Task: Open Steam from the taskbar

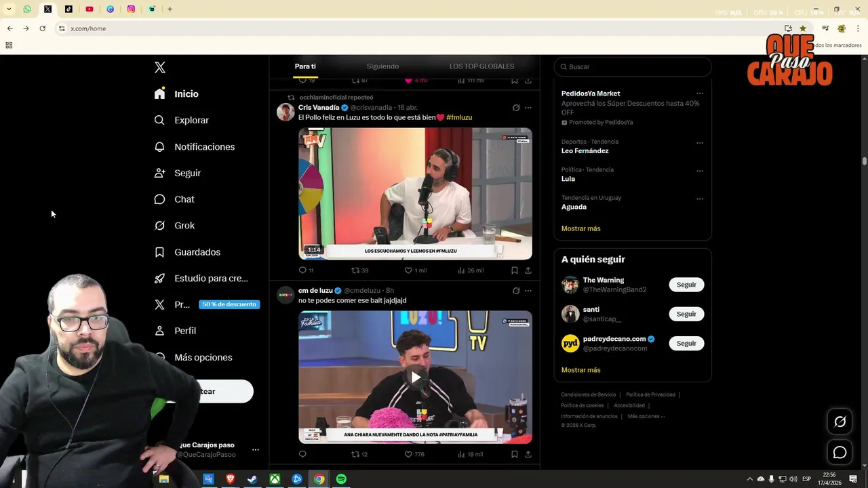Action: (x=252, y=479)
